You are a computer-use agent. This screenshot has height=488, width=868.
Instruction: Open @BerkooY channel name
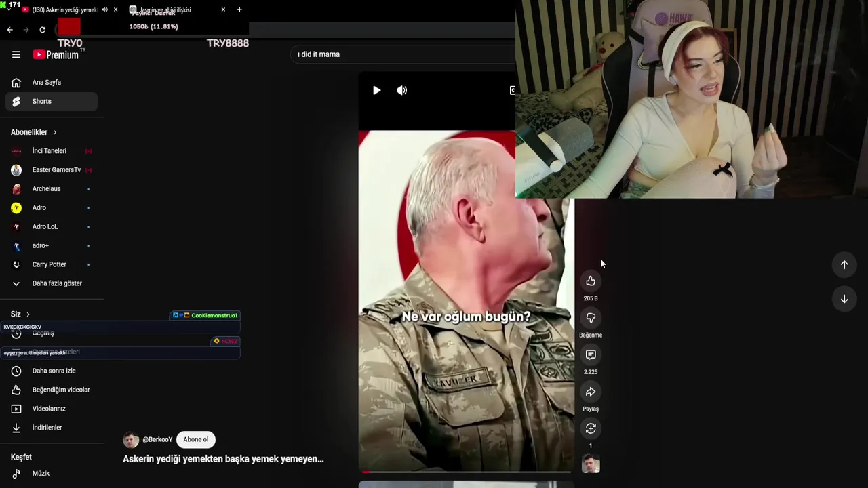(157, 440)
